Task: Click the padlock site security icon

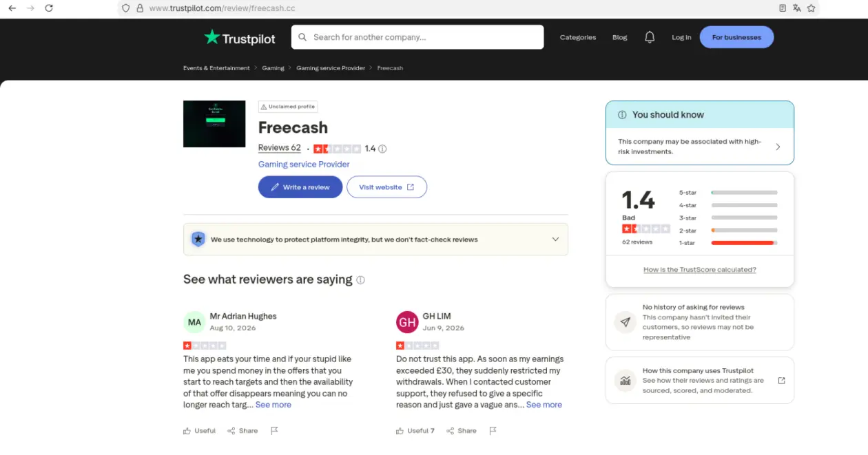Action: tap(140, 8)
